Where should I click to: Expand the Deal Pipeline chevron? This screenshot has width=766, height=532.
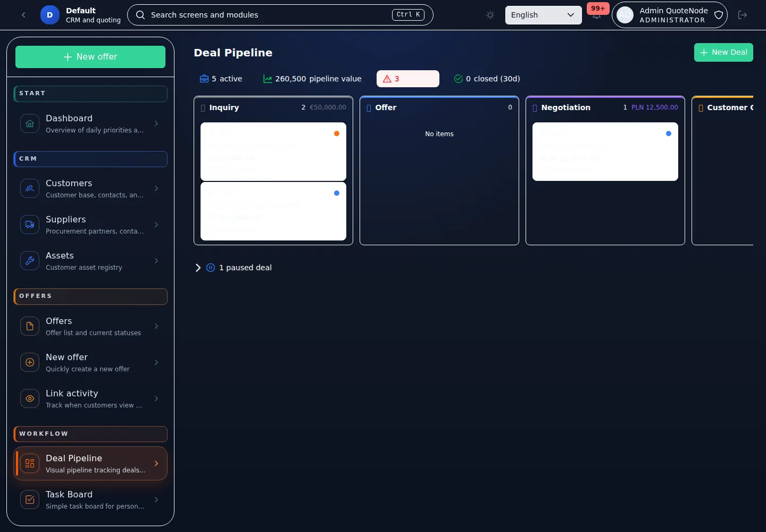(156, 463)
